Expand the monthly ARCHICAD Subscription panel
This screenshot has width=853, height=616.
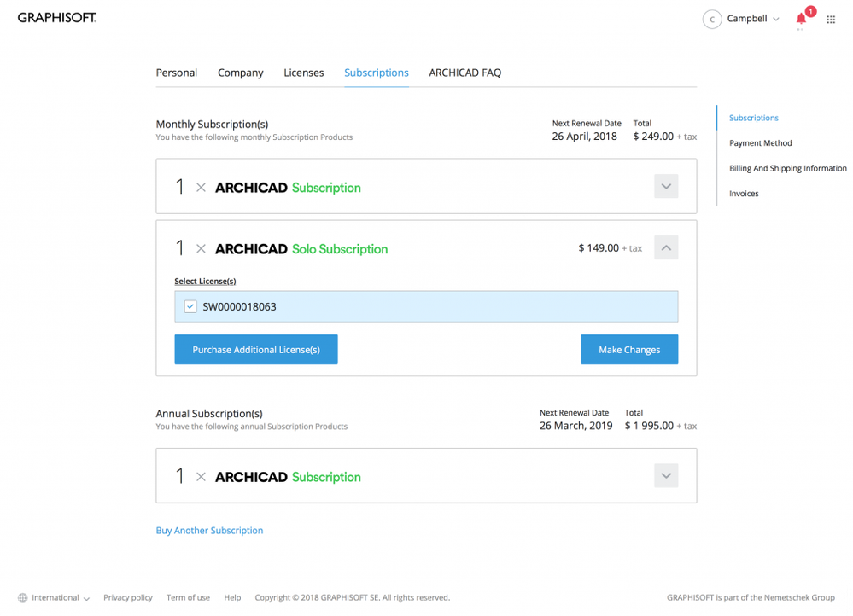(x=666, y=186)
